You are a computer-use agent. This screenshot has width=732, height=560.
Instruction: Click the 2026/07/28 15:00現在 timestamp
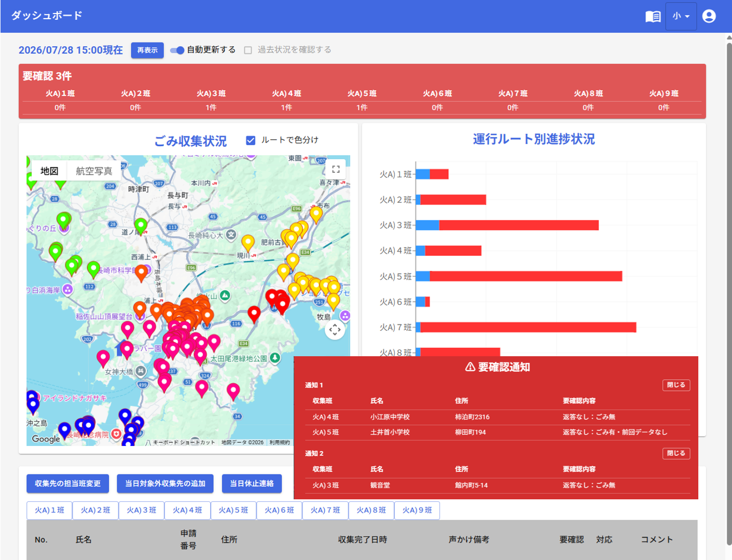point(71,50)
